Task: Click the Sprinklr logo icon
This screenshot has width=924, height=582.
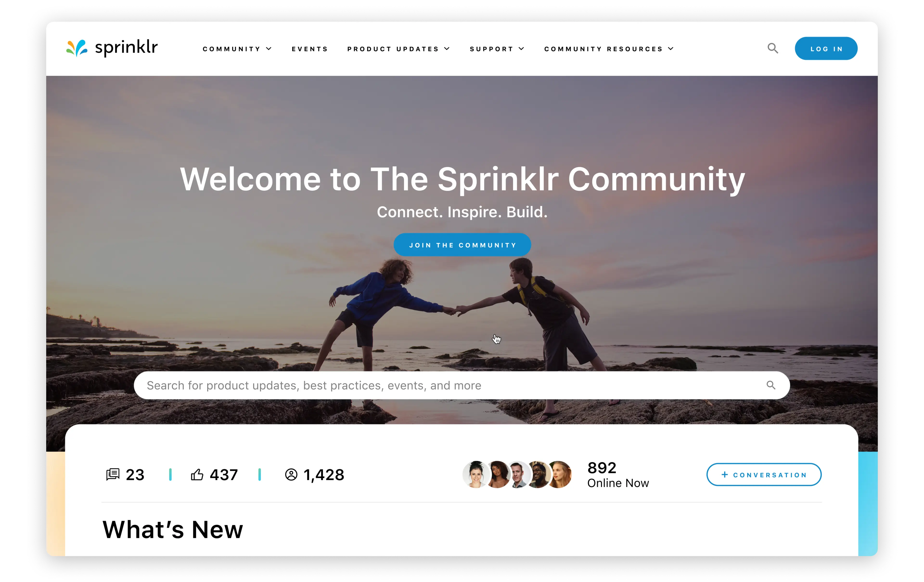Action: (x=76, y=48)
